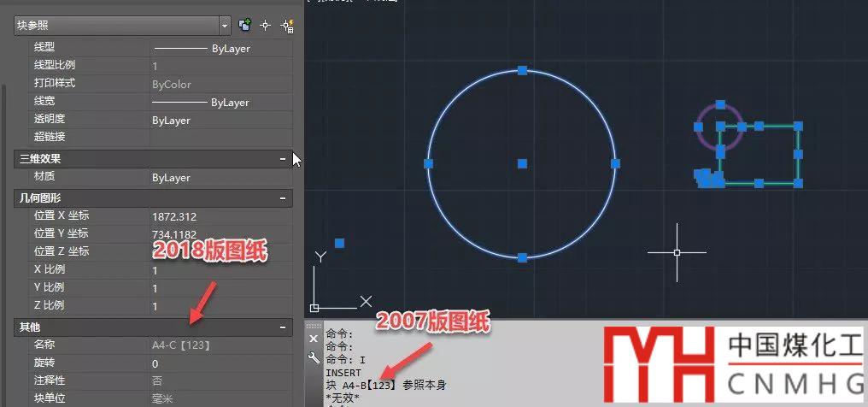Click the Y 比例 value field
868x407 pixels.
[221, 288]
